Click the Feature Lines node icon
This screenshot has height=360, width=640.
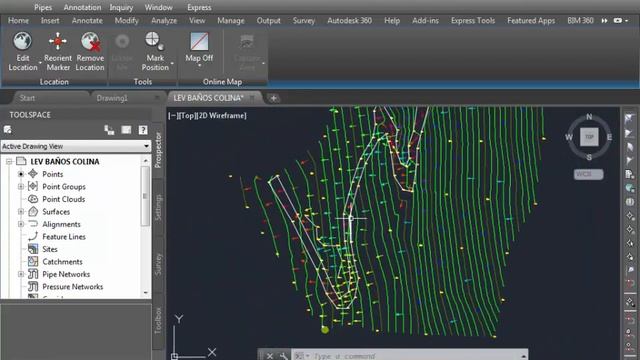[33, 236]
